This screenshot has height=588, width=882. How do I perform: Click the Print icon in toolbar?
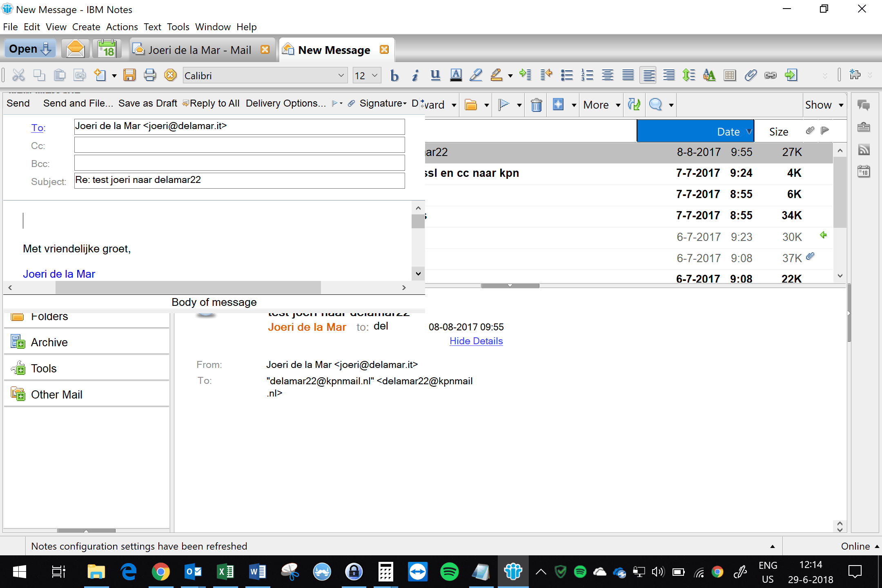tap(150, 75)
